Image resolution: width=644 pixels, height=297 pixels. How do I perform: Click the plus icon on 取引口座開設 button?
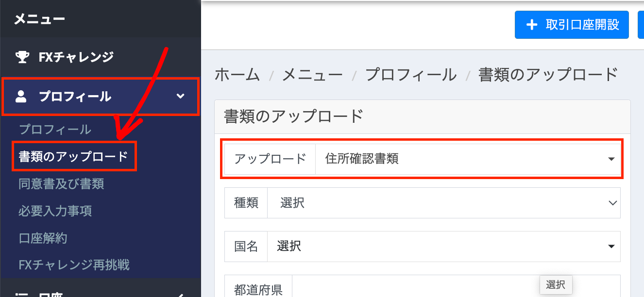532,25
